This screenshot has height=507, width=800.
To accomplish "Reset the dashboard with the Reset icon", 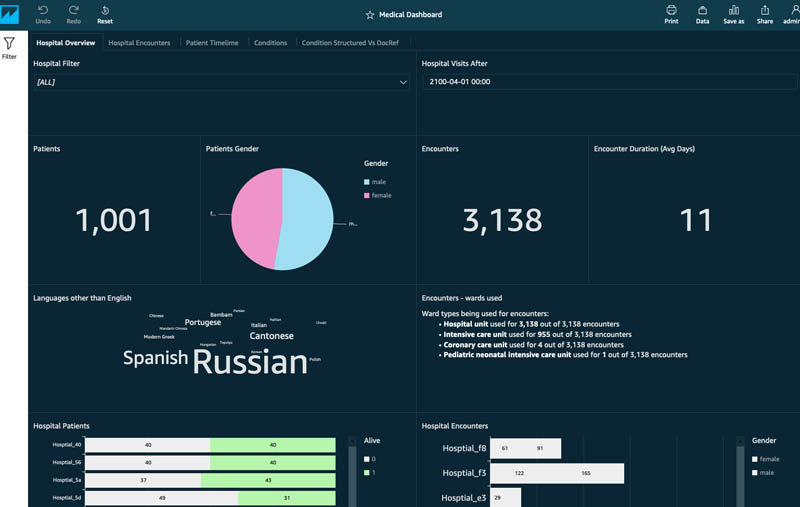I will coord(105,10).
